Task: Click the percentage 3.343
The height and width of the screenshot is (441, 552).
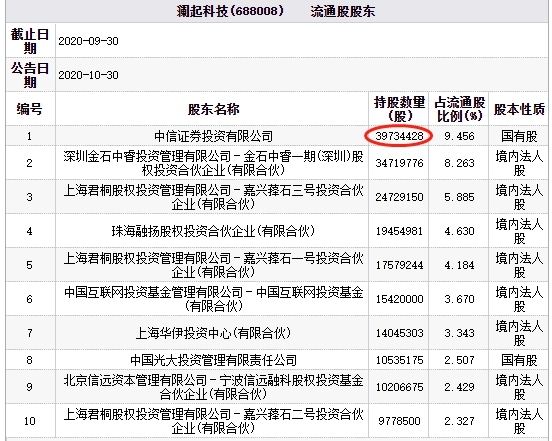Action: (459, 333)
